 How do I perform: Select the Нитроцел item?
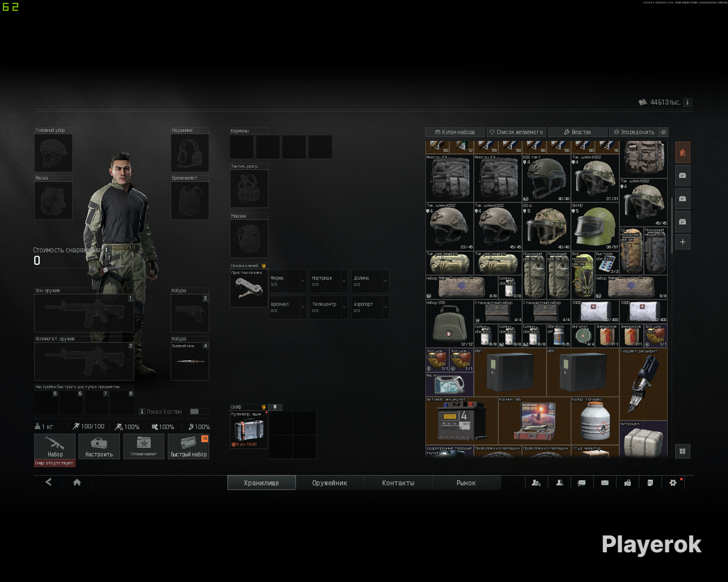click(644, 439)
